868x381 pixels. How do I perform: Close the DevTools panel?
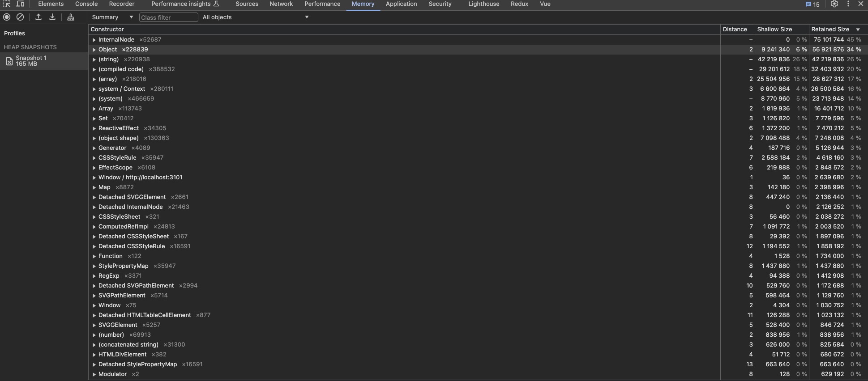click(860, 4)
